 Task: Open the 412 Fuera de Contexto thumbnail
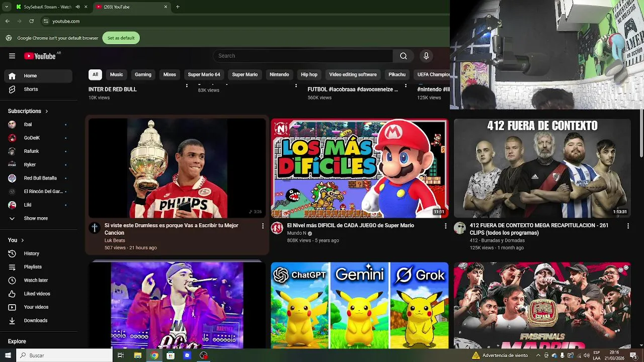[542, 168]
